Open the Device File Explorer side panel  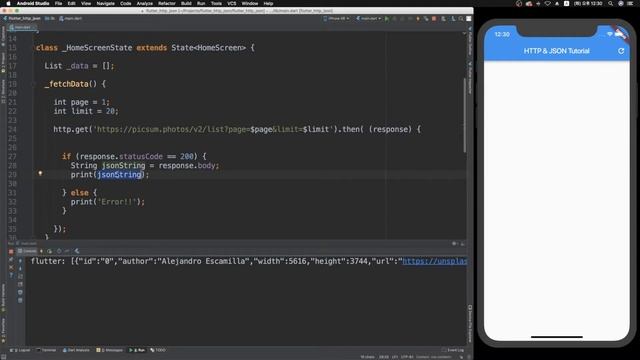point(470,324)
